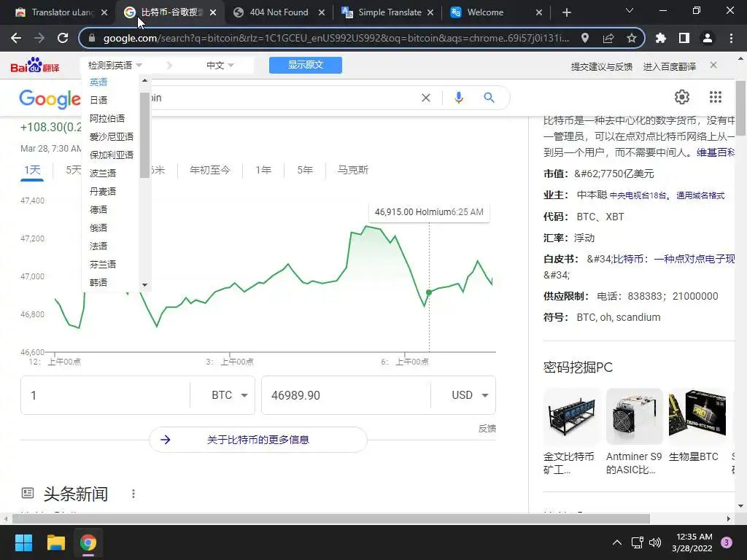Select 1年 chart range
This screenshot has height=560, width=747.
click(263, 170)
